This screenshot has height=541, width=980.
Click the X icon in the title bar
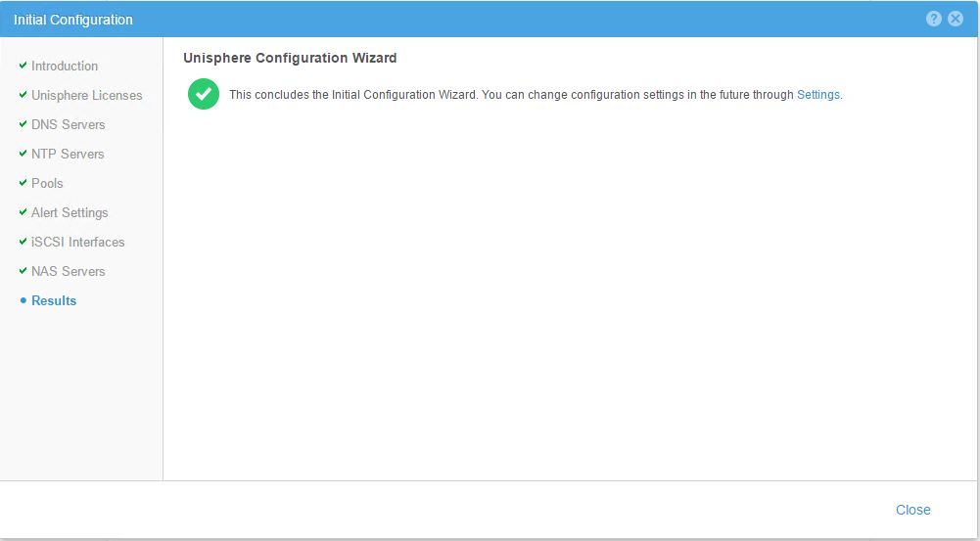pyautogui.click(x=956, y=20)
